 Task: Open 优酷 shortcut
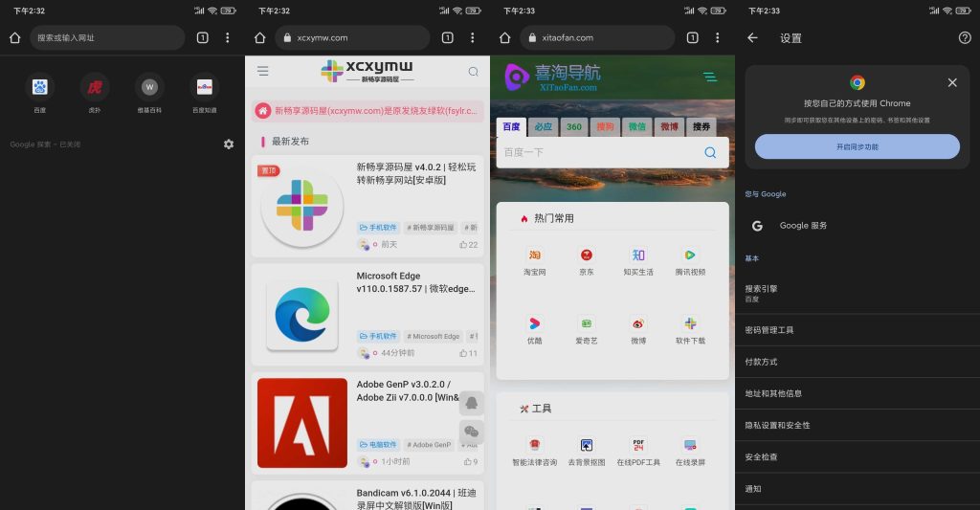click(x=534, y=331)
